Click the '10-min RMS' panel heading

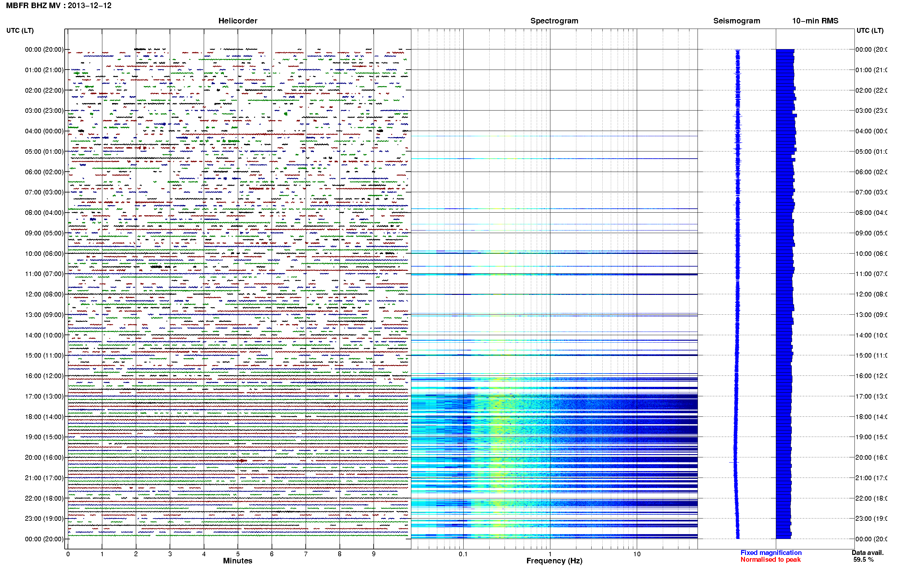point(815,21)
